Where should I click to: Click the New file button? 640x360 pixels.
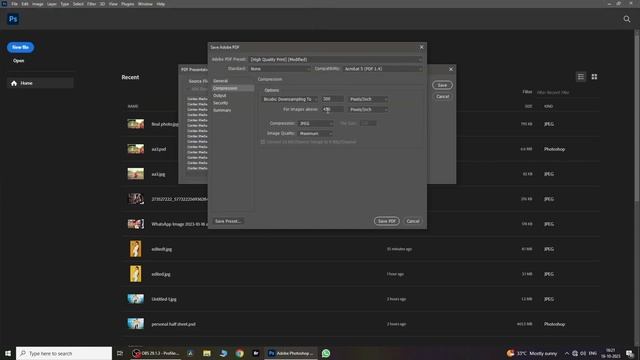tap(20, 47)
